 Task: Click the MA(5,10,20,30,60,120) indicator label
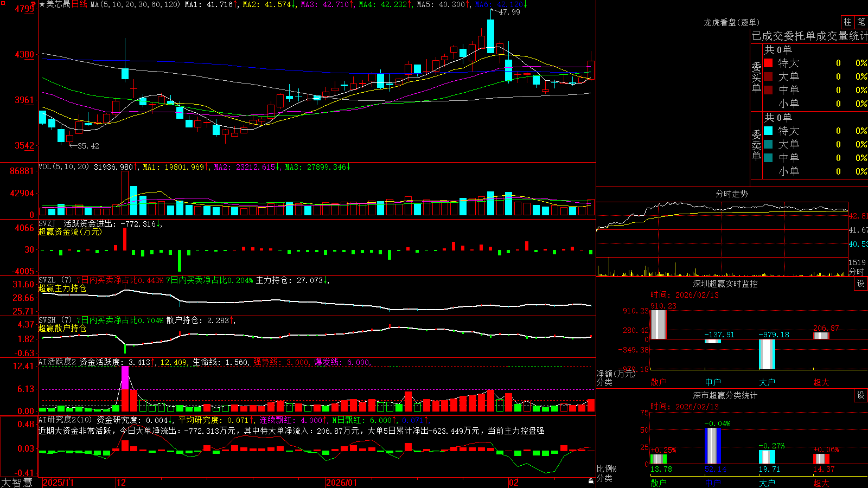click(x=136, y=4)
